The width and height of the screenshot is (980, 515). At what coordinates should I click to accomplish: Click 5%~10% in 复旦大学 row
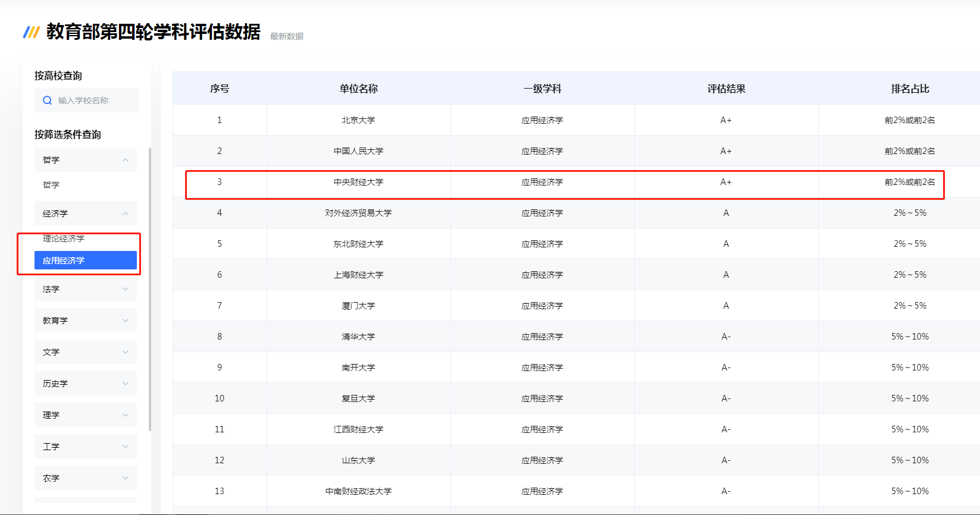coord(910,398)
